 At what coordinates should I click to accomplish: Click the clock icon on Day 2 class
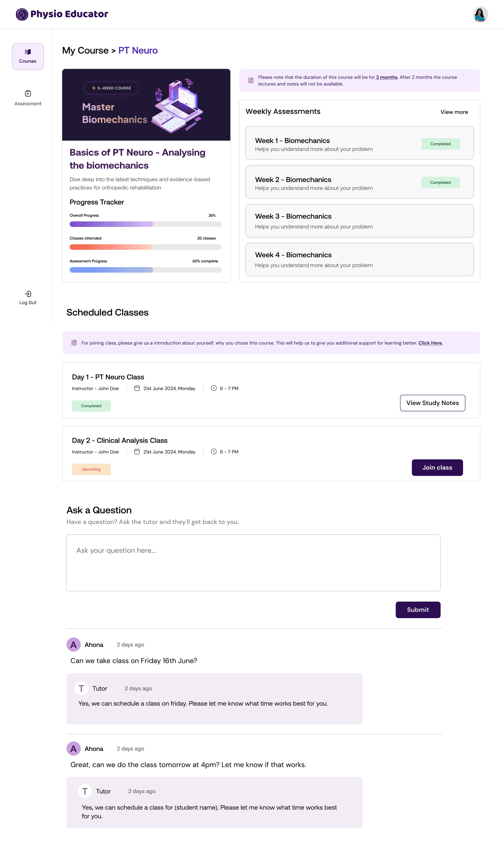point(214,451)
